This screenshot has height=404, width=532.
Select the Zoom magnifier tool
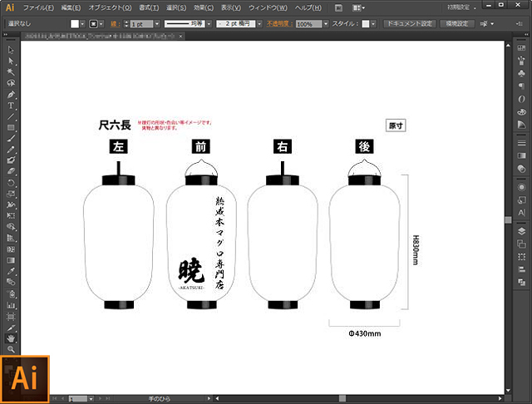tap(11, 349)
